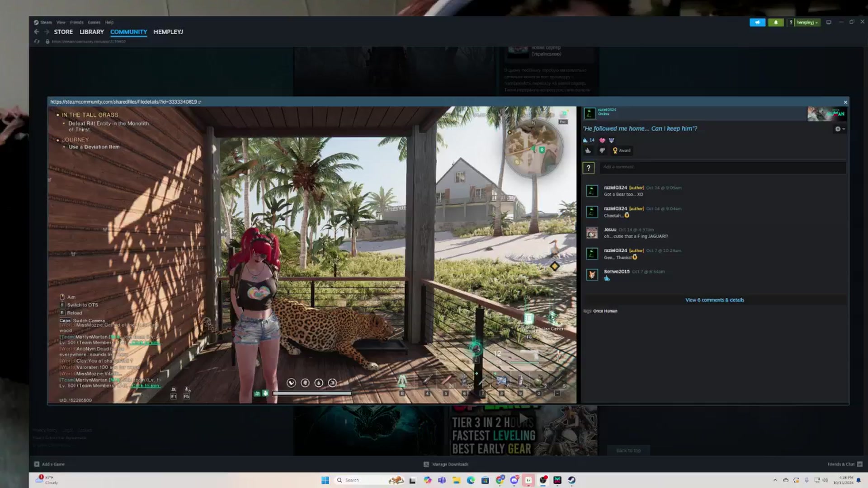
Task: Click the Once Human tag
Action: coord(605,311)
